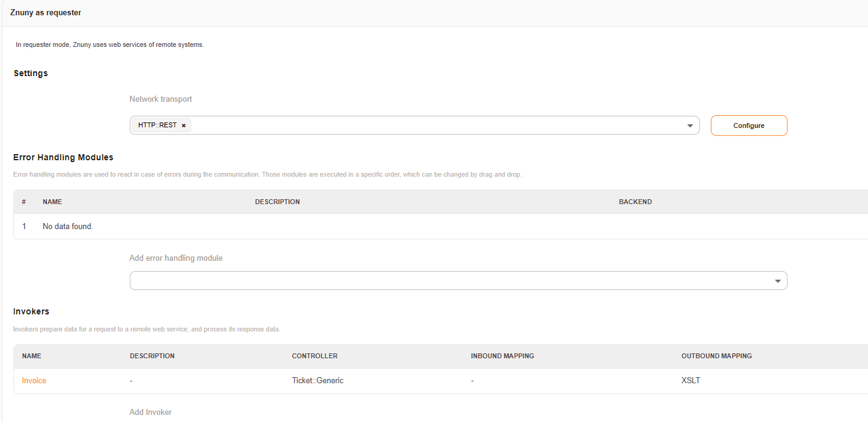868x421 pixels.
Task: Click the No data found row
Action: tap(68, 227)
